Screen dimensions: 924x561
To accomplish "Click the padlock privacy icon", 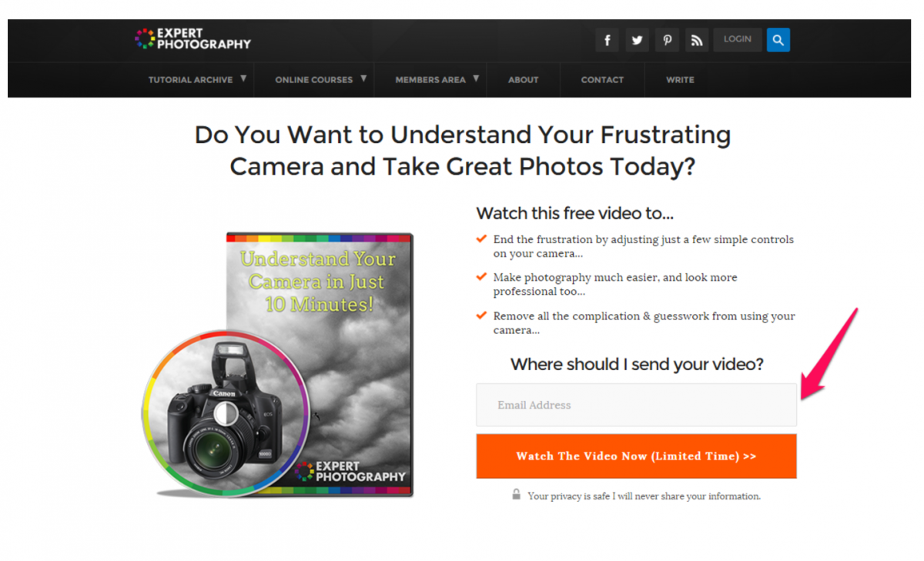I will 517,495.
